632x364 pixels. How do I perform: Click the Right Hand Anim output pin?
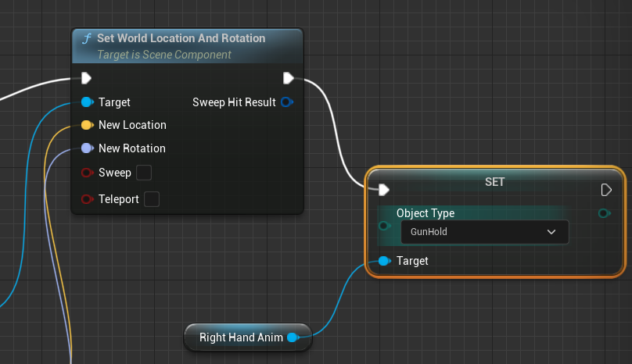[x=293, y=337]
